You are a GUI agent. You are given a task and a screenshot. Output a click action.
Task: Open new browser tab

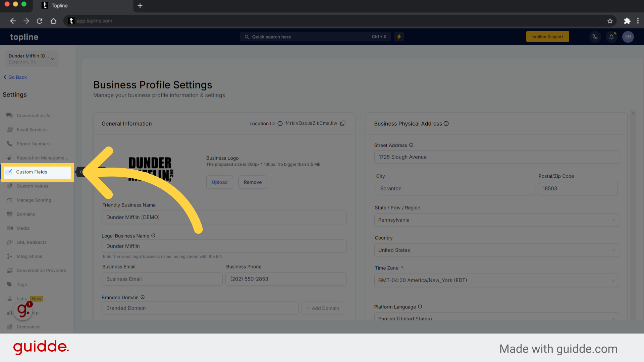coord(140,6)
